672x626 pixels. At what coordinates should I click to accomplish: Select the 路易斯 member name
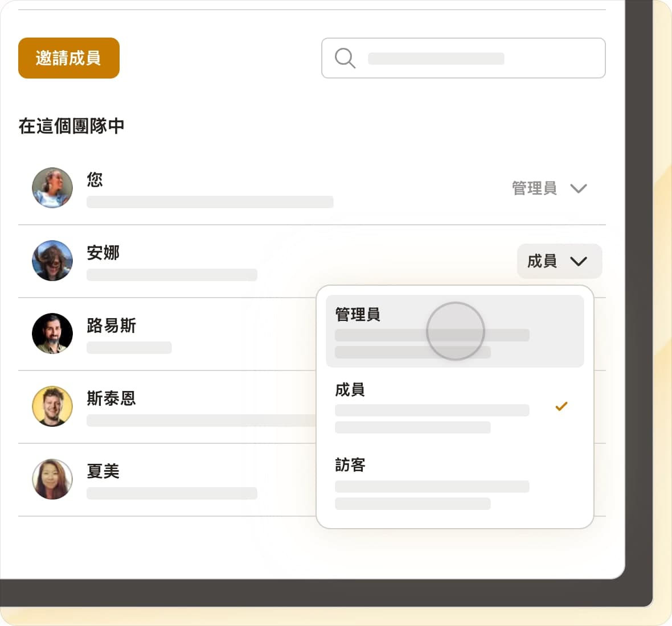(x=111, y=326)
